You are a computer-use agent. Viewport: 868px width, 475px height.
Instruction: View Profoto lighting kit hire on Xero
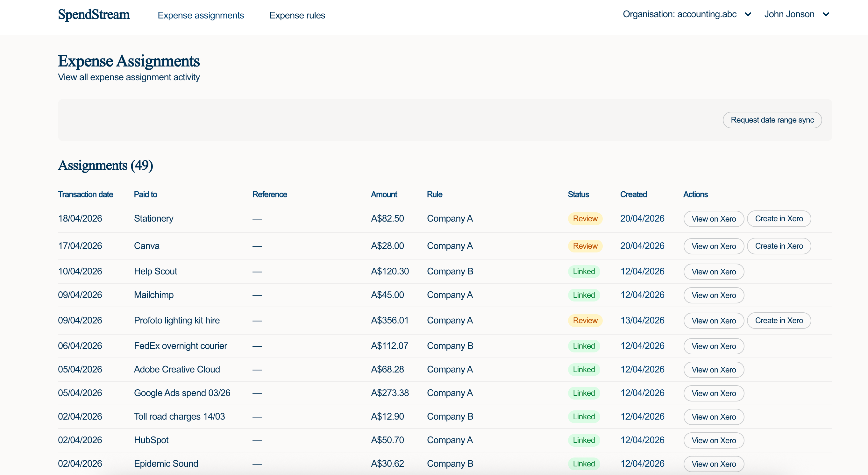[x=714, y=320]
